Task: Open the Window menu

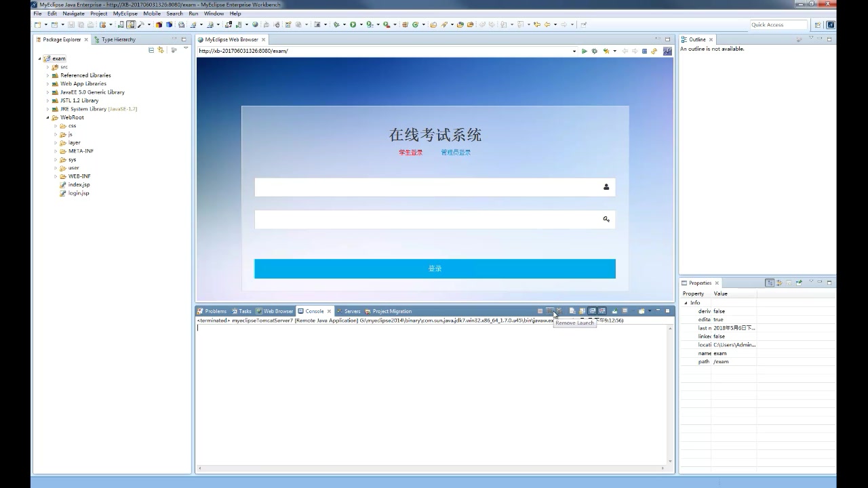Action: (214, 14)
